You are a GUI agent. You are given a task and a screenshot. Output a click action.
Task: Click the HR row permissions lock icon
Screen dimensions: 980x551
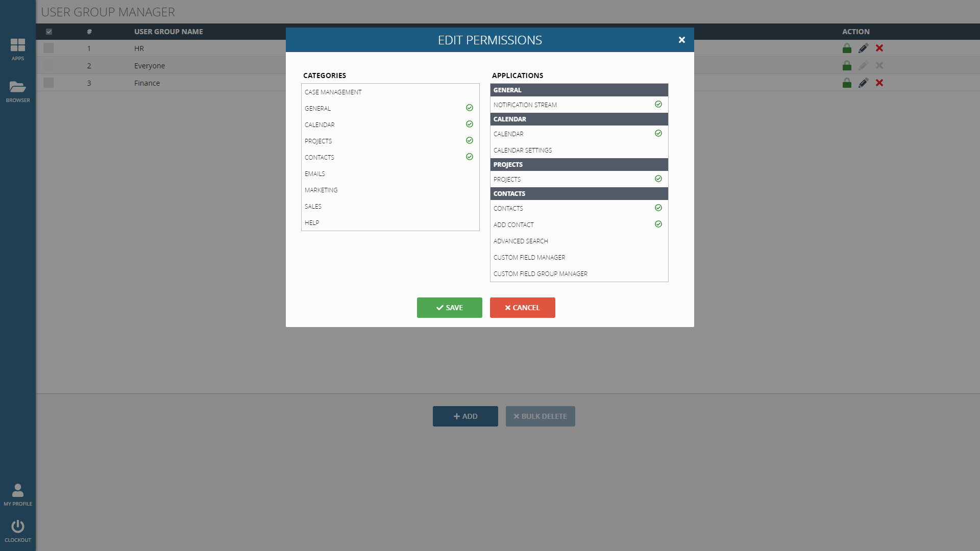[847, 48]
